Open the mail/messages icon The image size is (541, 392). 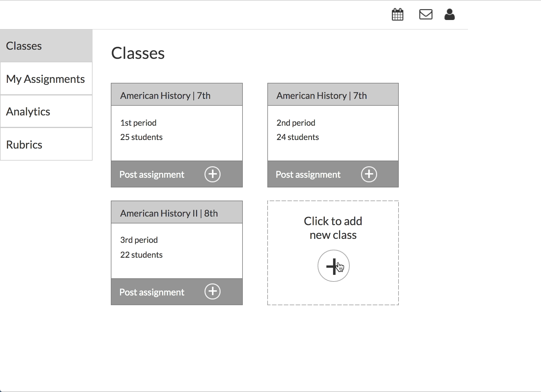coord(426,14)
